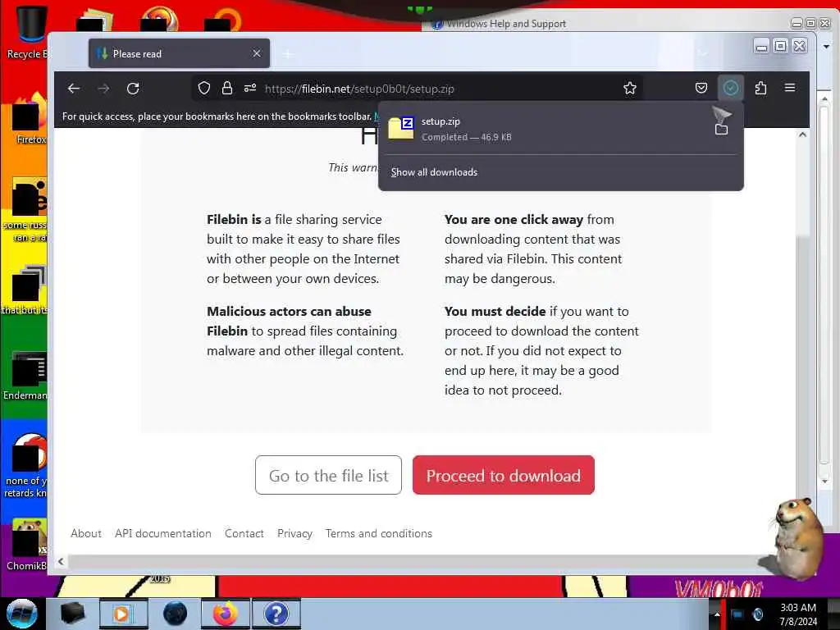840x630 pixels.
Task: Bookmark this page with the star icon
Action: tap(630, 89)
